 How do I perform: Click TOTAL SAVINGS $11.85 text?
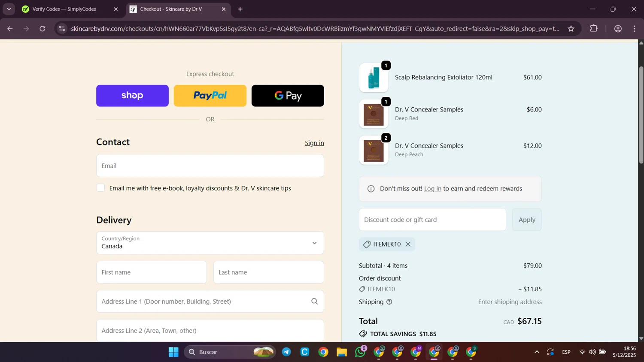pyautogui.click(x=403, y=334)
